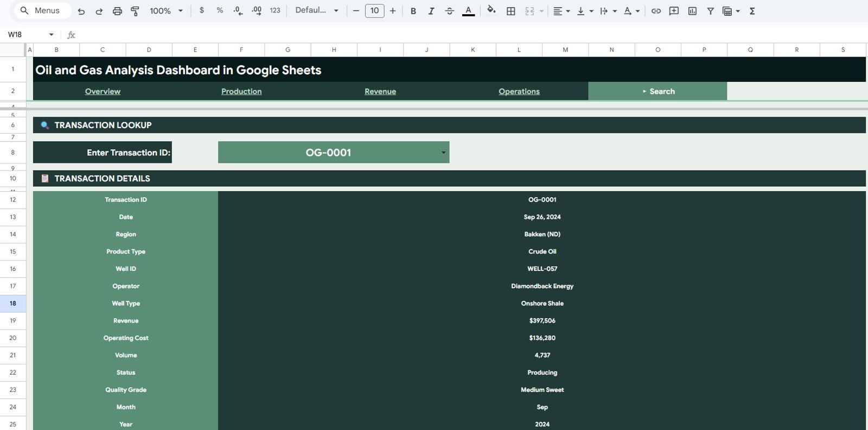The width and height of the screenshot is (868, 430).
Task: Select row 12 header
Action: pos(12,200)
